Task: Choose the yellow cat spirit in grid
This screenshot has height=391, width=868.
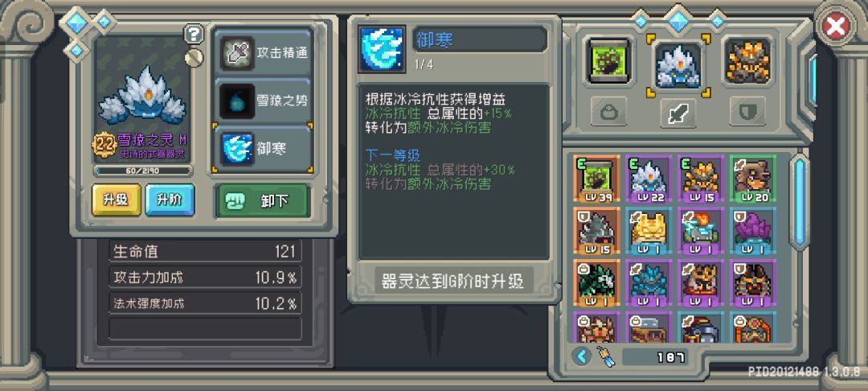Action: click(649, 231)
